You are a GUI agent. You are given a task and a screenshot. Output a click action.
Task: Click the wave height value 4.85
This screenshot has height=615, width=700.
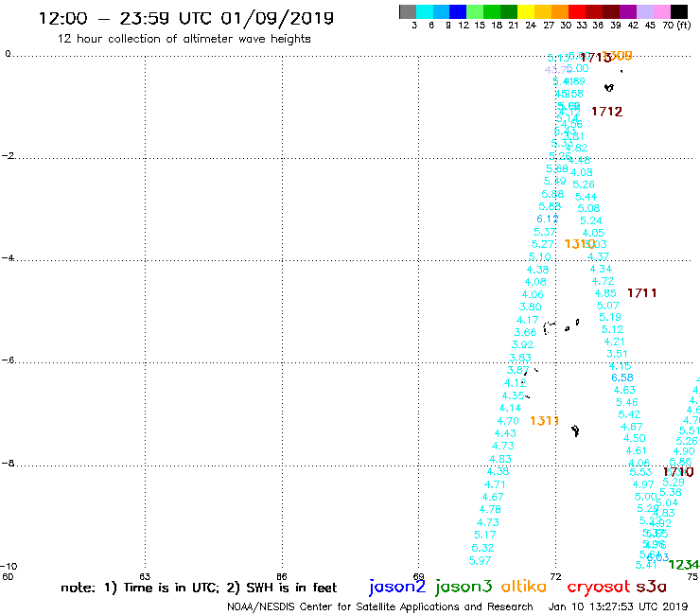click(605, 293)
